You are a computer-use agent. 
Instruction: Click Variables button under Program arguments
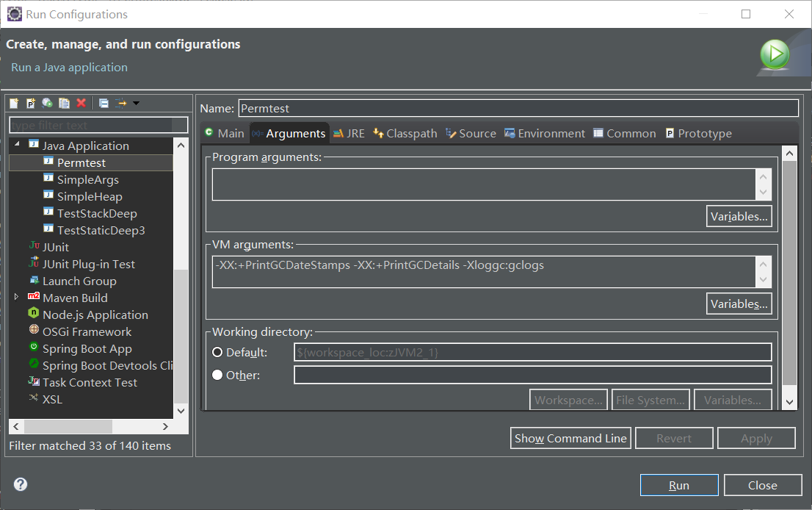(x=739, y=216)
